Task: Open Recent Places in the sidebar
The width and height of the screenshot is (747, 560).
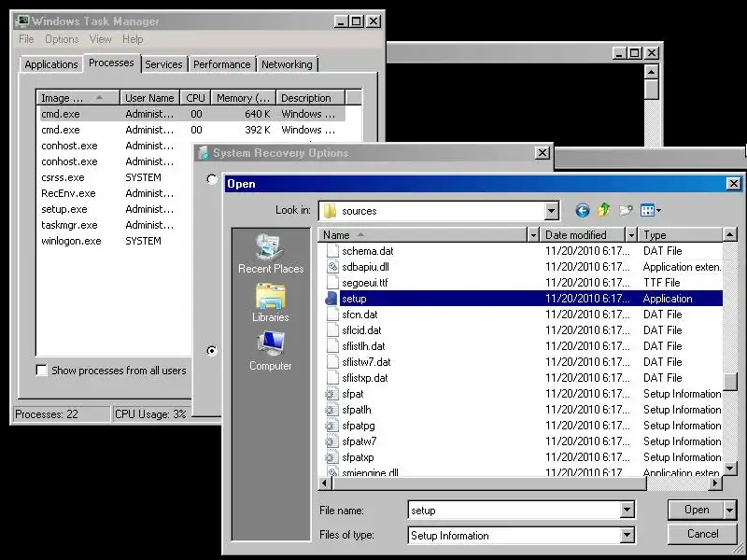Action: point(271,254)
